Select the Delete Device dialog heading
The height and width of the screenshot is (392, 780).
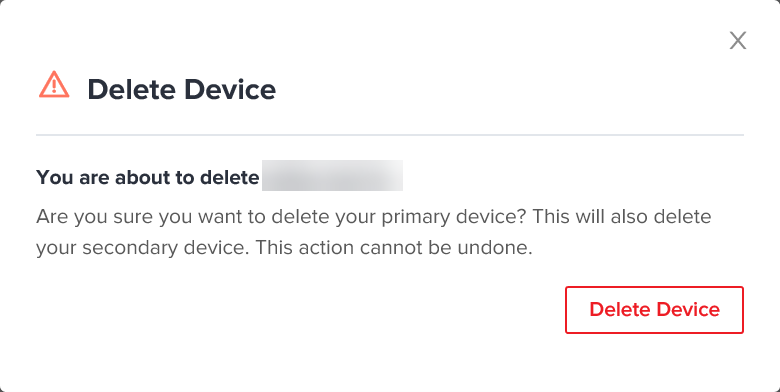pos(182,90)
